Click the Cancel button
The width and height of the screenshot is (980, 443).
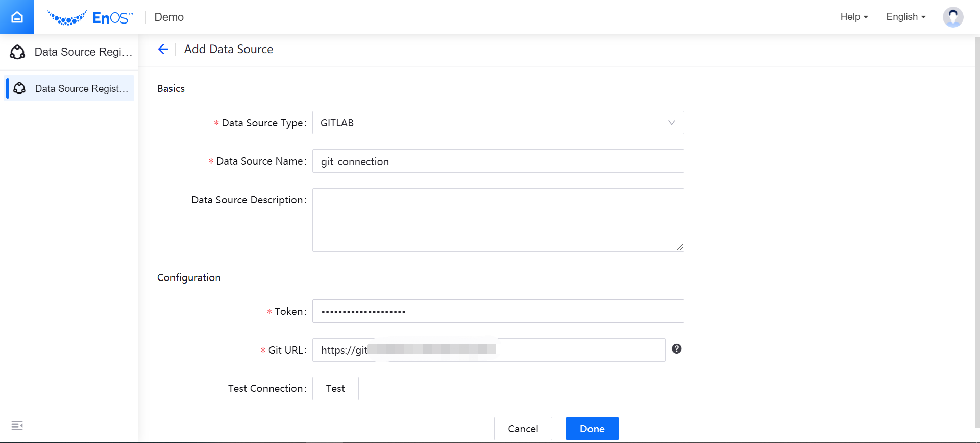[523, 429]
